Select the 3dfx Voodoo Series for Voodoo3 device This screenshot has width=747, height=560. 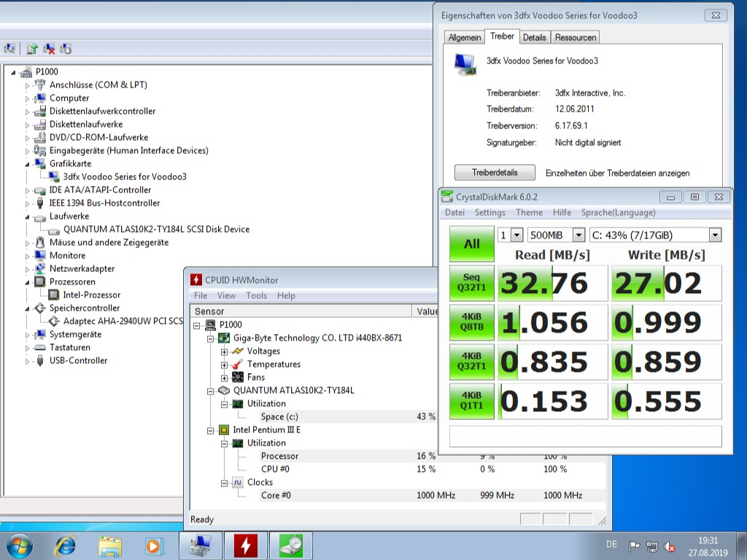tap(125, 176)
